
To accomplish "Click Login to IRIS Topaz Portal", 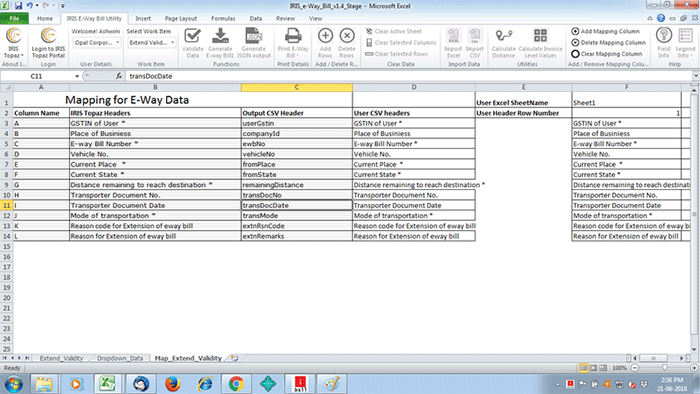I will coord(48,43).
